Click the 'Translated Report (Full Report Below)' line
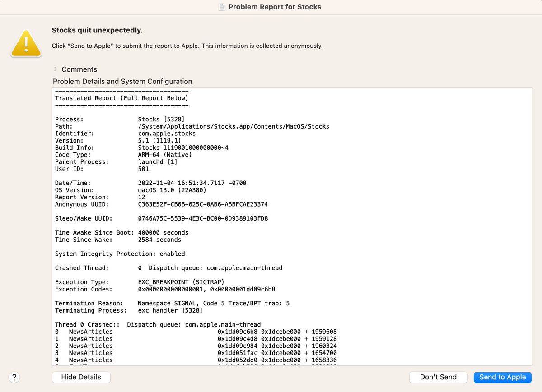The image size is (542, 392). click(x=121, y=98)
